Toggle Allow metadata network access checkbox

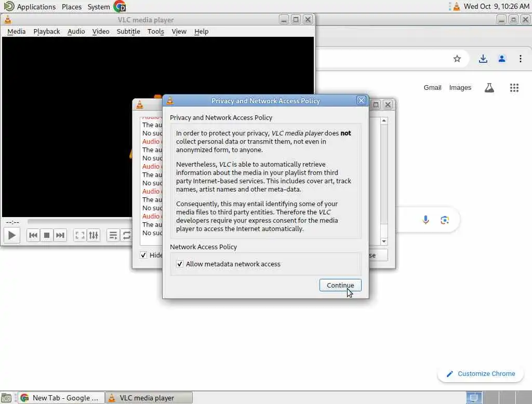click(180, 264)
